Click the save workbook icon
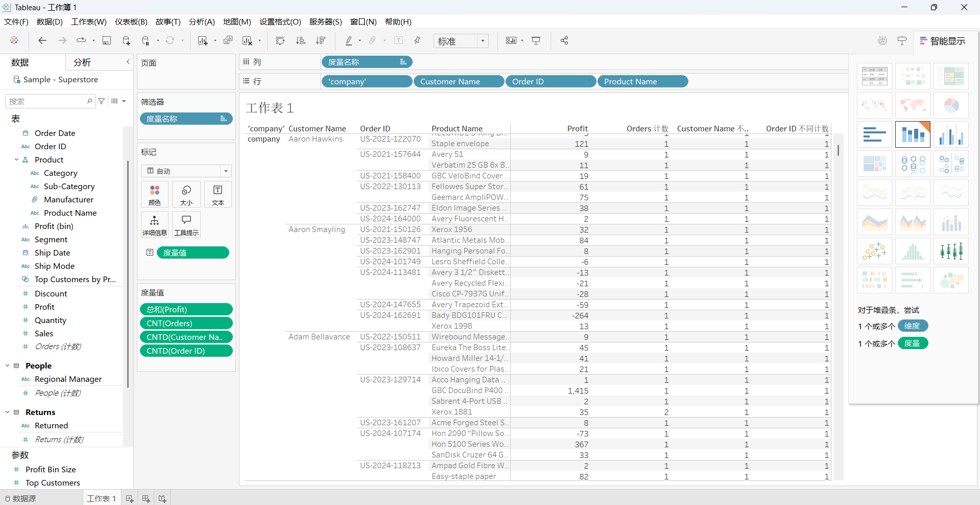 coord(107,40)
